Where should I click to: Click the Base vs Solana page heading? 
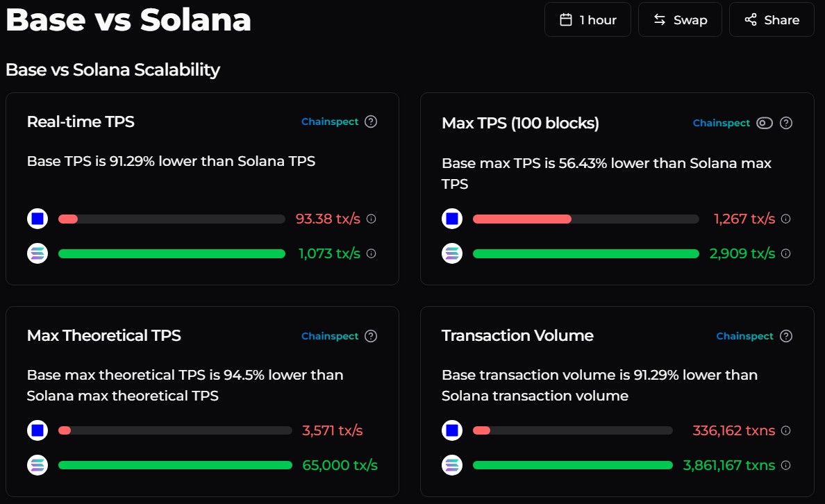tap(128, 19)
